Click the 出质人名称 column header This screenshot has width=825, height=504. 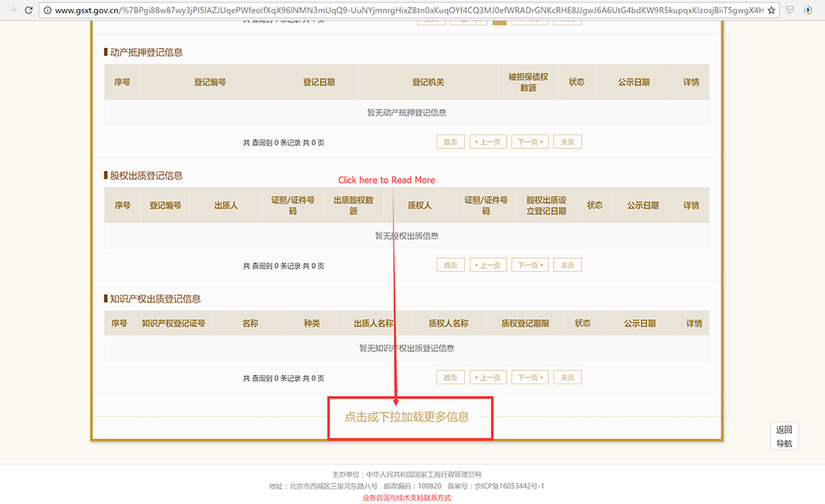[373, 323]
